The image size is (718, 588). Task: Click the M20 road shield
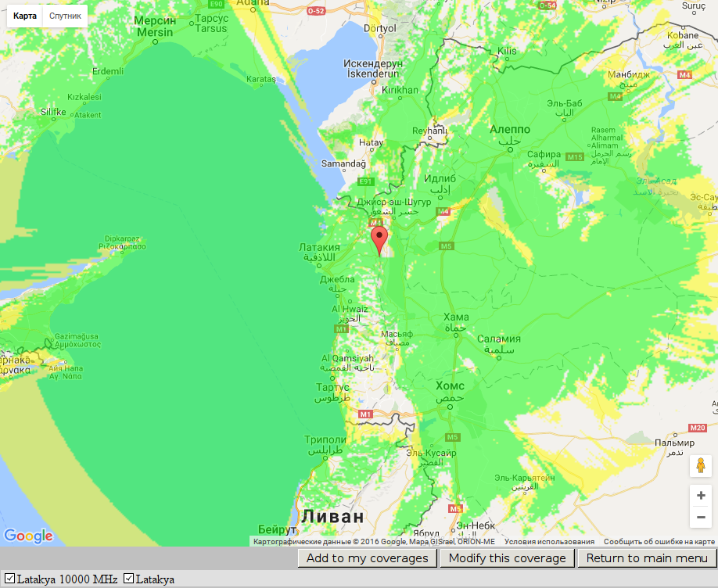(698, 428)
